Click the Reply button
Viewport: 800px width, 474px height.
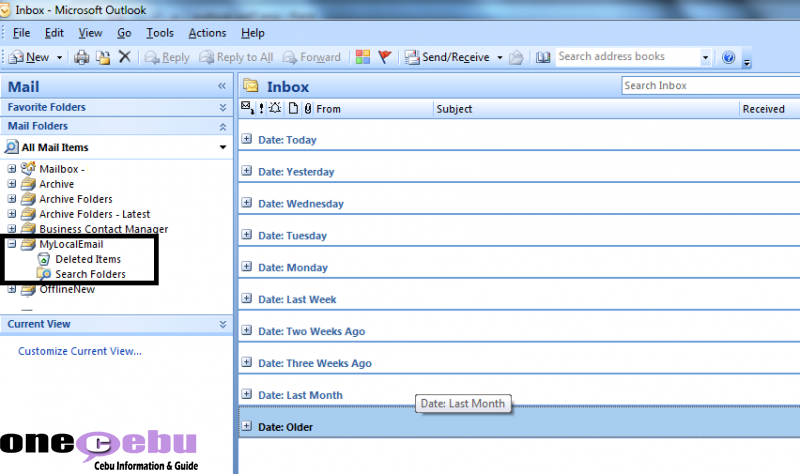click(x=167, y=57)
